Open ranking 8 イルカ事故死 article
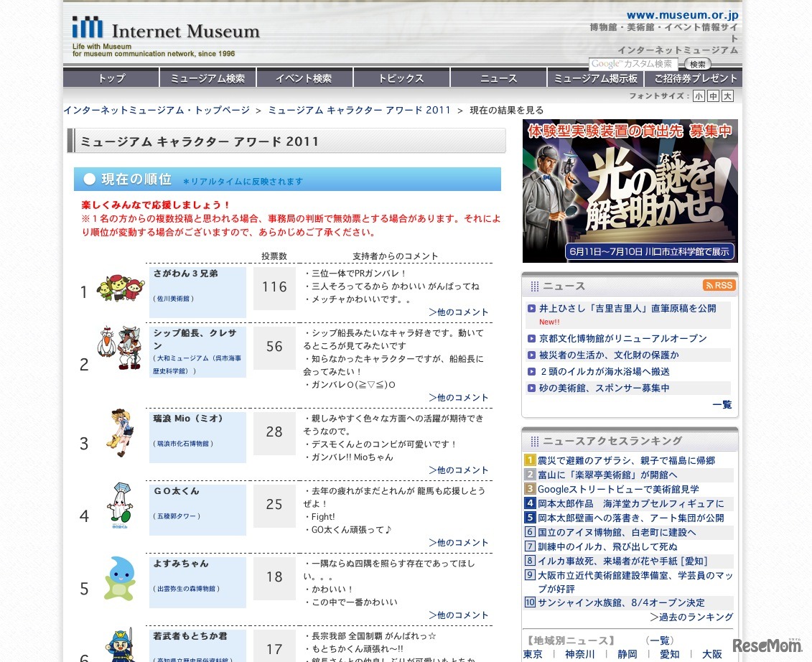Screen dimensions: 812x662 tap(623, 561)
